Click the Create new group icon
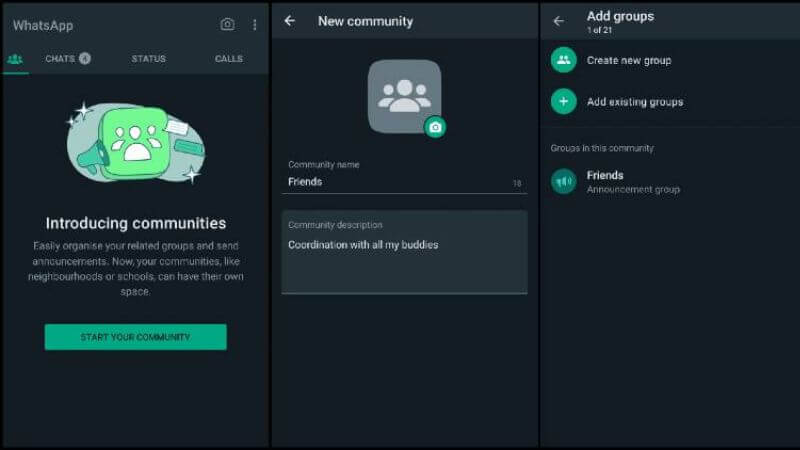Screen dimensions: 800x450 point(563,60)
